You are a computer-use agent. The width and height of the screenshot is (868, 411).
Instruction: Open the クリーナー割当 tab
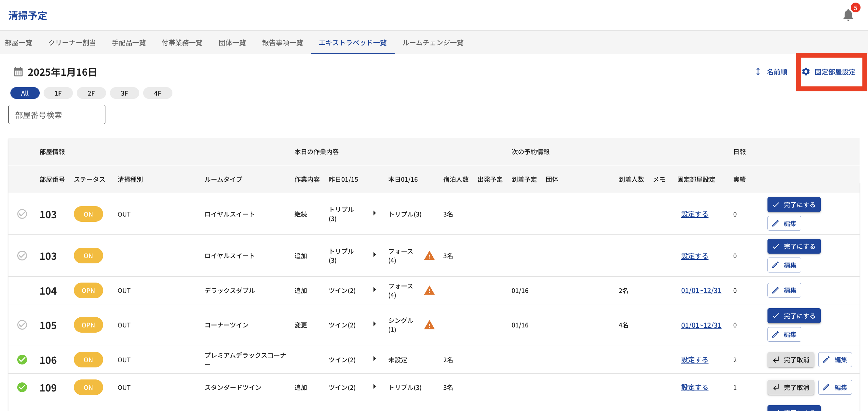click(72, 43)
